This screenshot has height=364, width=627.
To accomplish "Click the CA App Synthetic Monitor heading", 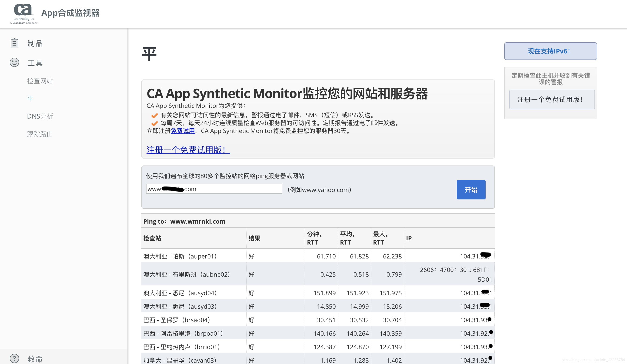I will [x=287, y=93].
